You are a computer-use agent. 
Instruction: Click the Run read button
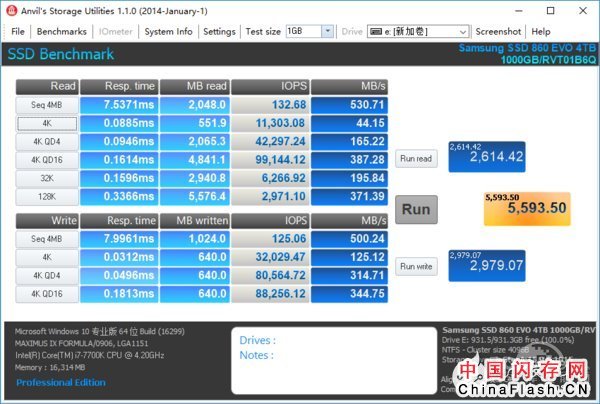[416, 158]
